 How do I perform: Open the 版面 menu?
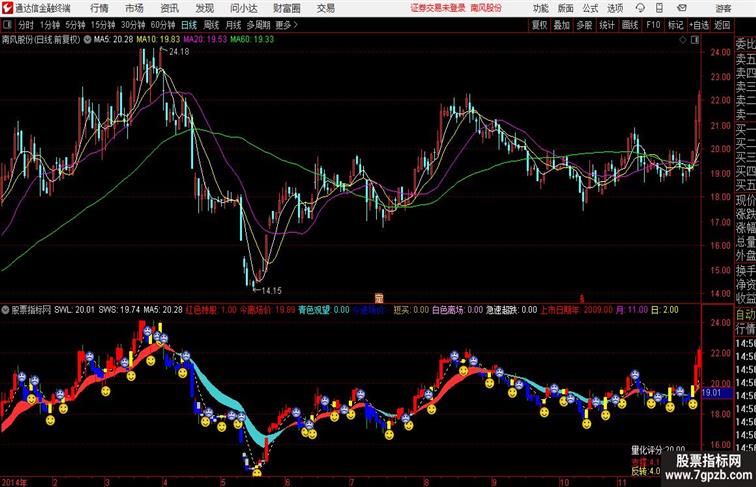(566, 8)
